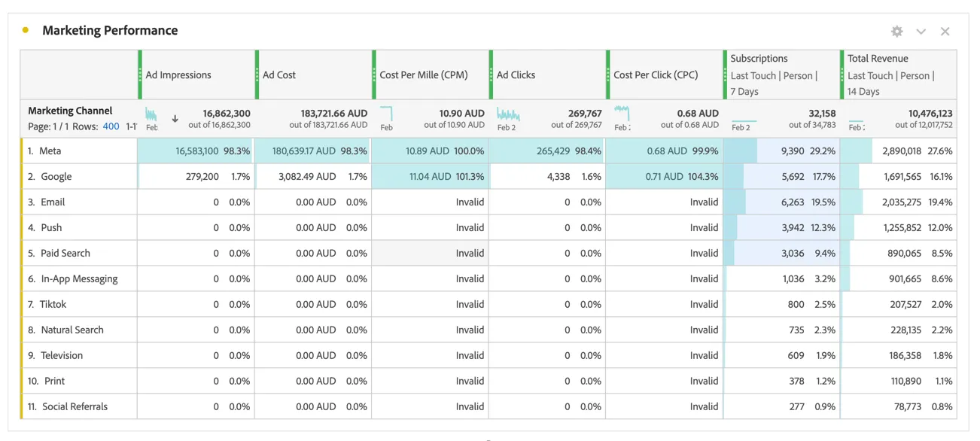This screenshot has height=441, width=980.
Task: Click the Cost Per Mille sparkline icon
Action: [x=386, y=114]
